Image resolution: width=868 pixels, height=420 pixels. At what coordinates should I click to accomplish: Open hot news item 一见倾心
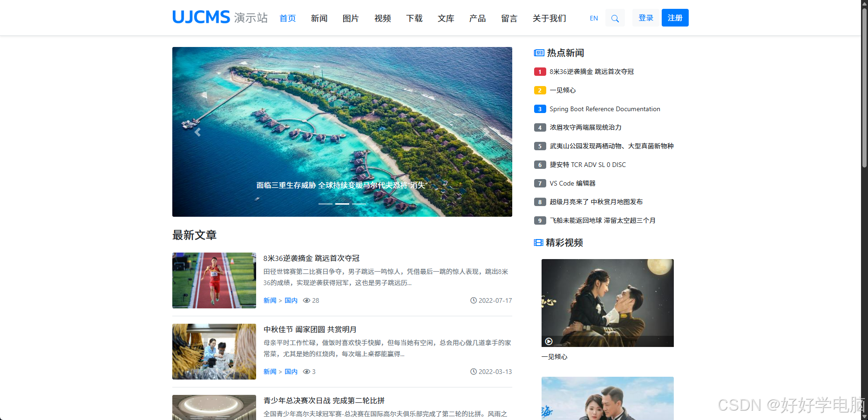point(563,90)
